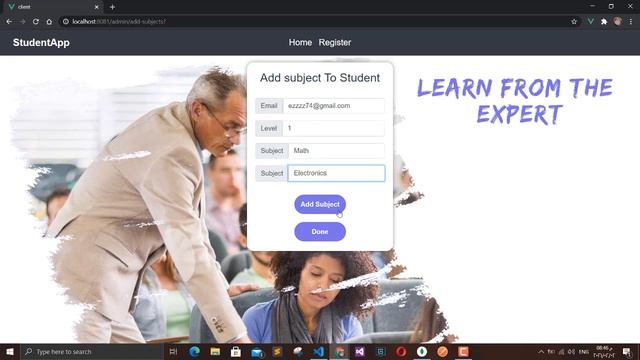Go to Home in navbar
This screenshot has height=360, width=640.
tap(300, 42)
